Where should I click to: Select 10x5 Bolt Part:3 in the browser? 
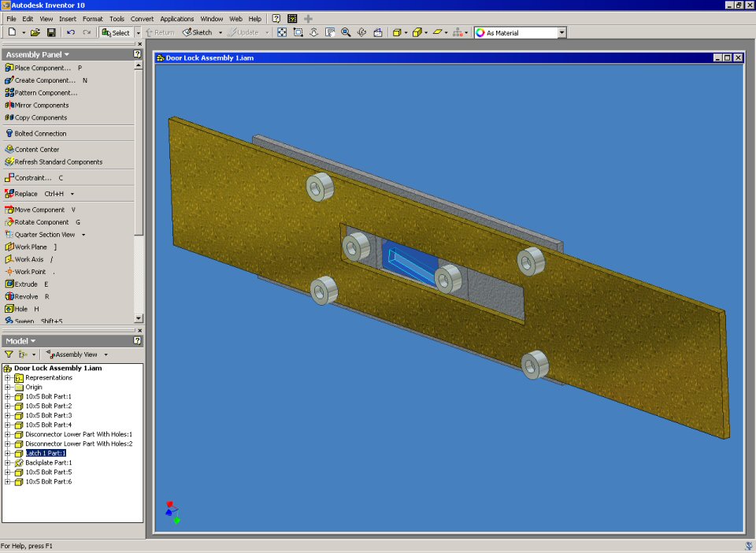coord(48,415)
